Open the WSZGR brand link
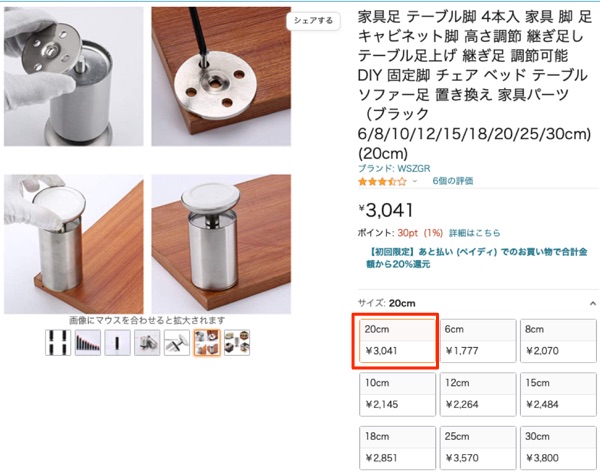600x474 pixels. tap(394, 168)
